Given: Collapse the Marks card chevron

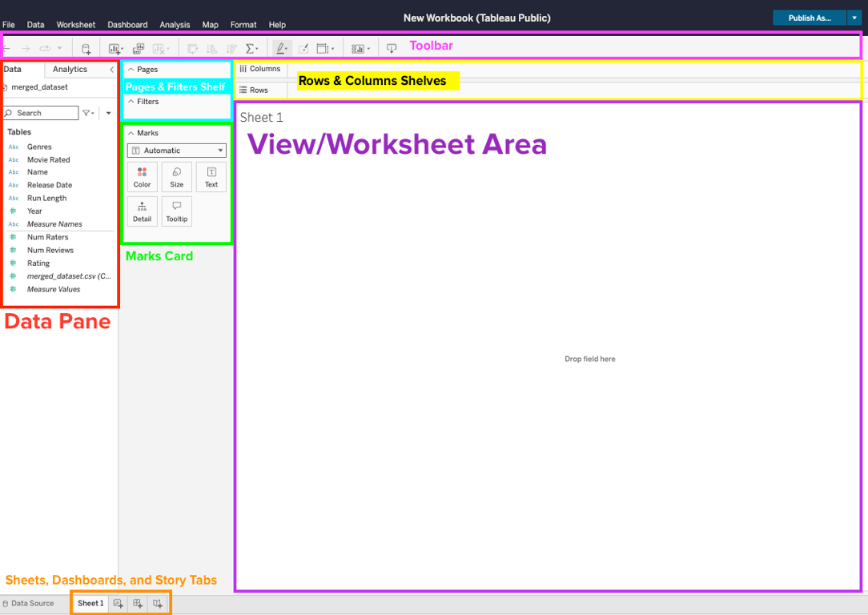Looking at the screenshot, I should point(131,133).
